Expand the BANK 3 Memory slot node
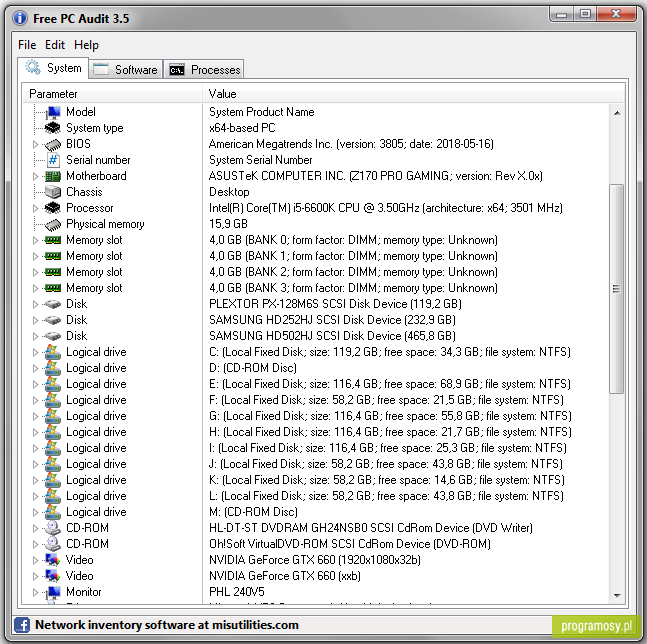The width and height of the screenshot is (647, 644). [x=35, y=288]
